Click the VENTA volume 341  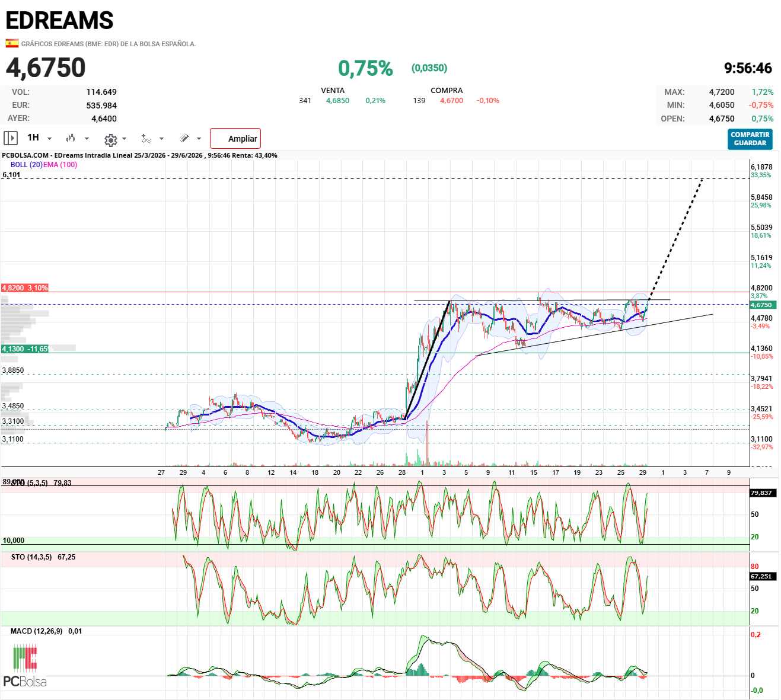point(305,101)
